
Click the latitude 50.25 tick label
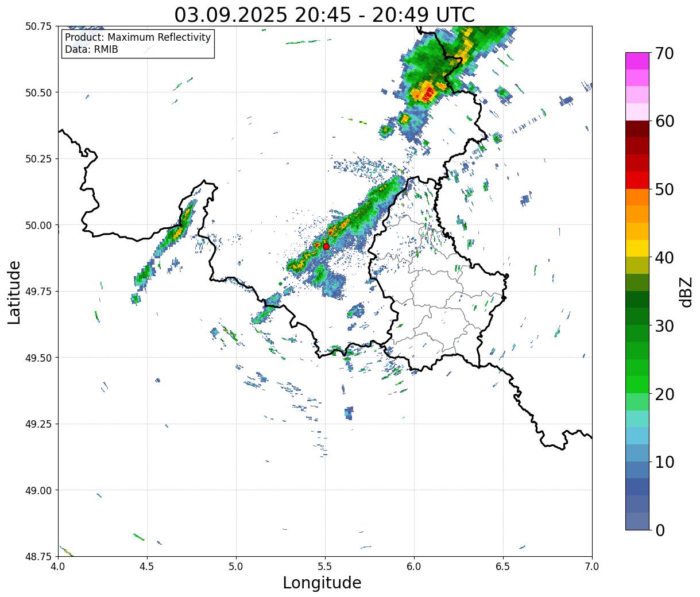[x=38, y=159]
